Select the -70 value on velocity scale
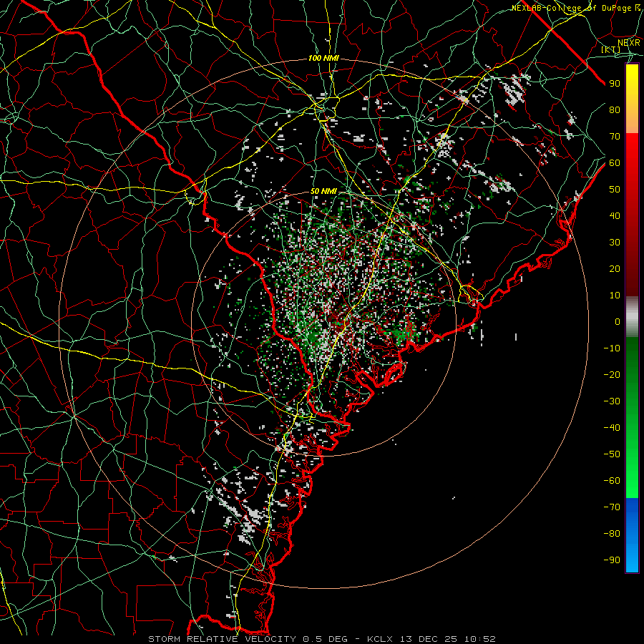 [x=612, y=507]
